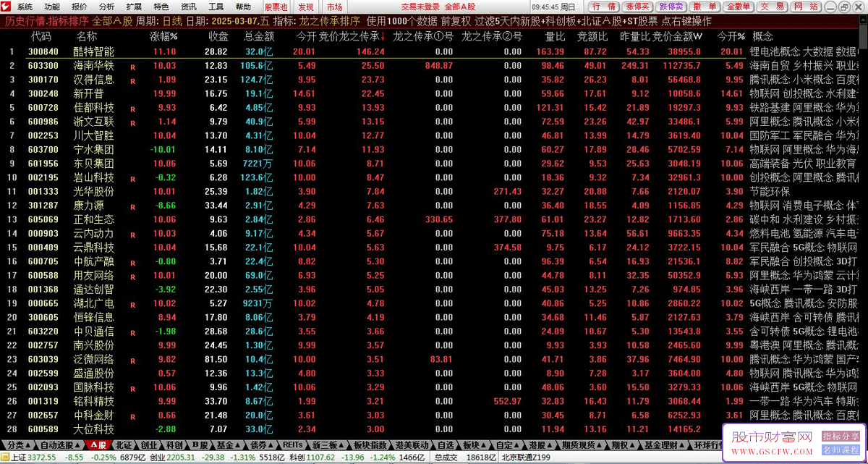Expand the 分类 category list tab
Screen dimensions: 868x464
coord(17,444)
